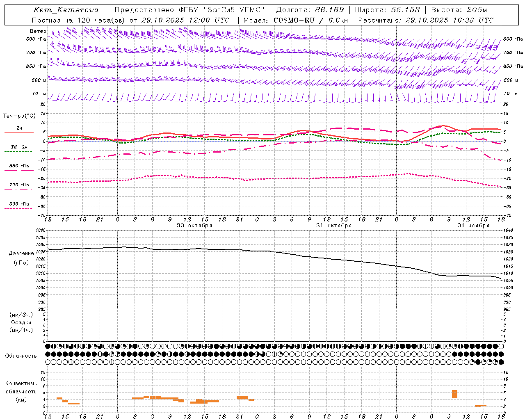The image size is (525, 420).
Task: Click the 01 ноября date label
Action: click(473, 226)
